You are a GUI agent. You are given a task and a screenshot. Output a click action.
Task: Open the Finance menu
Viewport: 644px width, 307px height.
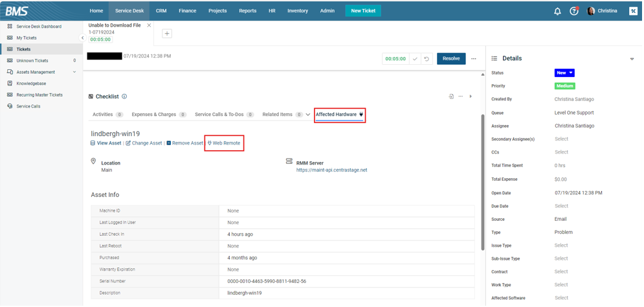[187, 11]
